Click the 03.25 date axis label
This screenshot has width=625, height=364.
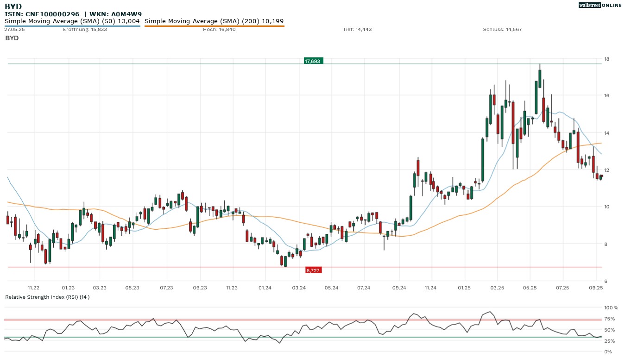pyautogui.click(x=497, y=288)
